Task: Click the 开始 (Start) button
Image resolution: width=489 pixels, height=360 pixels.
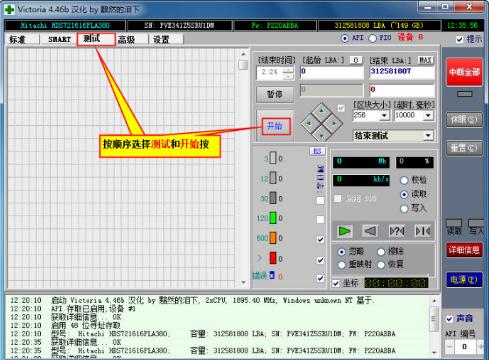Action: pos(276,126)
